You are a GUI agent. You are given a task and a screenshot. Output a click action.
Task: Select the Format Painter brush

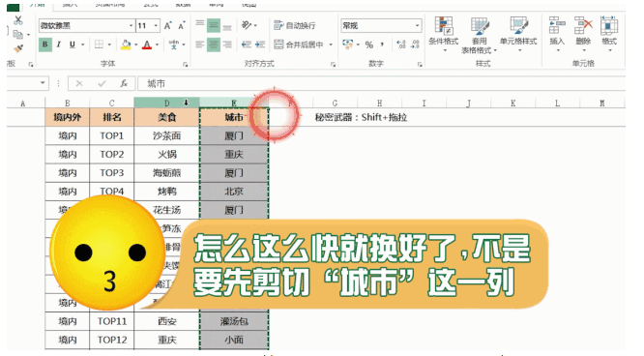click(x=18, y=48)
